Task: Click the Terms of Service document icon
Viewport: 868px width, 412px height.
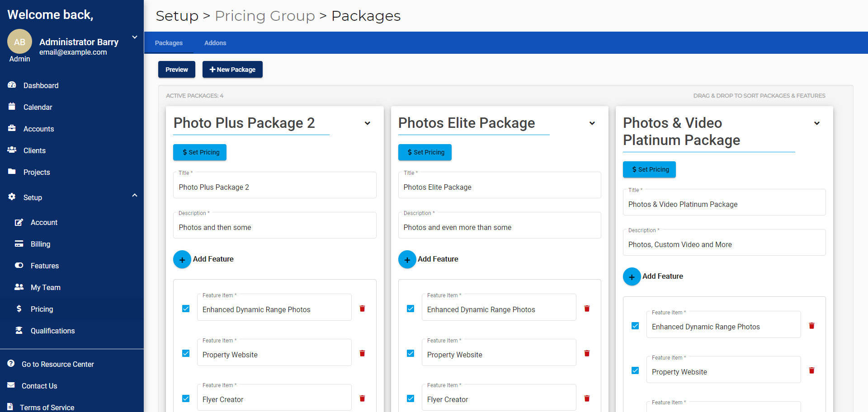Action: tap(10, 407)
